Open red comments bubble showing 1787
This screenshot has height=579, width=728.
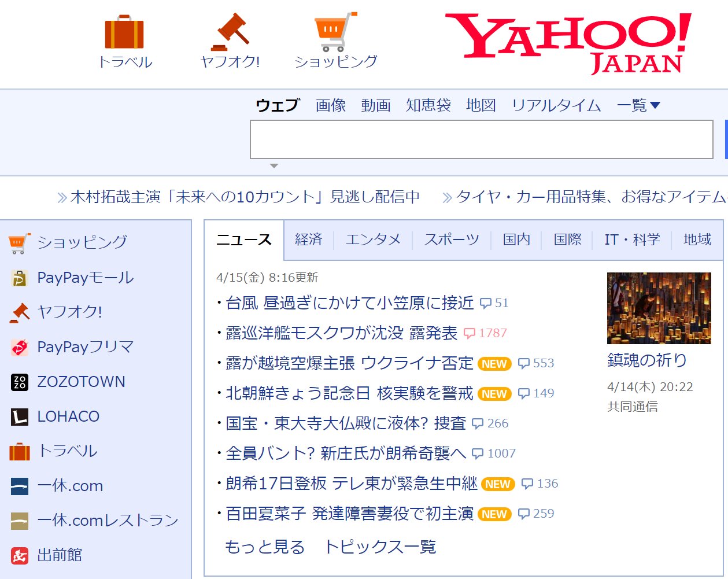[x=485, y=333]
